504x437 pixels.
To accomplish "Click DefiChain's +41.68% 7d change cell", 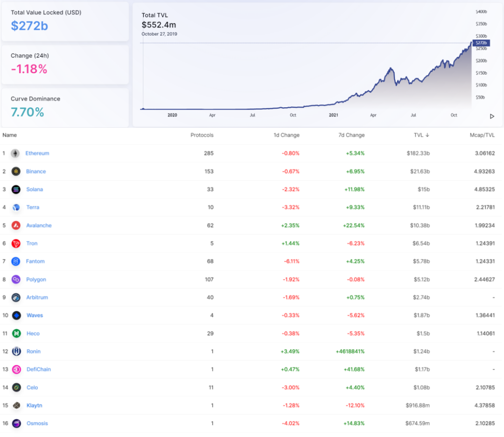I will click(354, 369).
